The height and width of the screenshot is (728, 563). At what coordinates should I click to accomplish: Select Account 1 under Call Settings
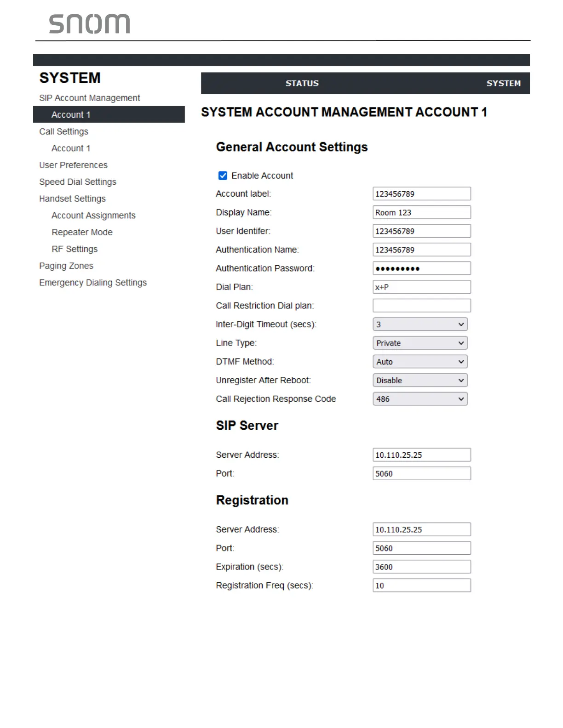(x=71, y=148)
